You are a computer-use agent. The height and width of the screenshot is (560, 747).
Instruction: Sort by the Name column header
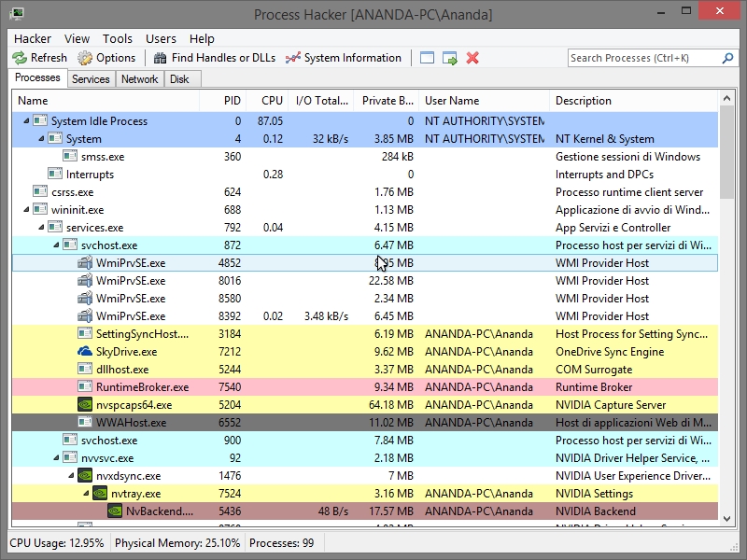click(106, 101)
